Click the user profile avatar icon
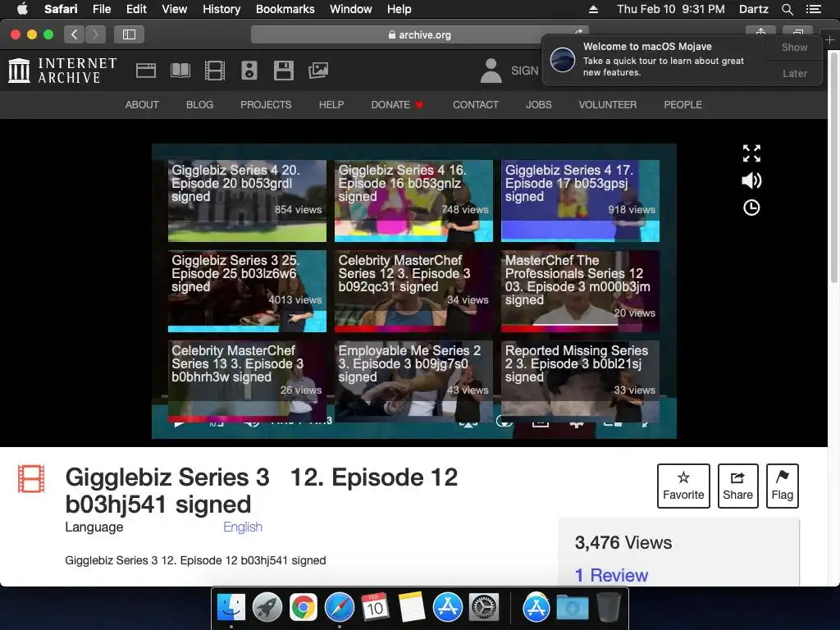 491,71
